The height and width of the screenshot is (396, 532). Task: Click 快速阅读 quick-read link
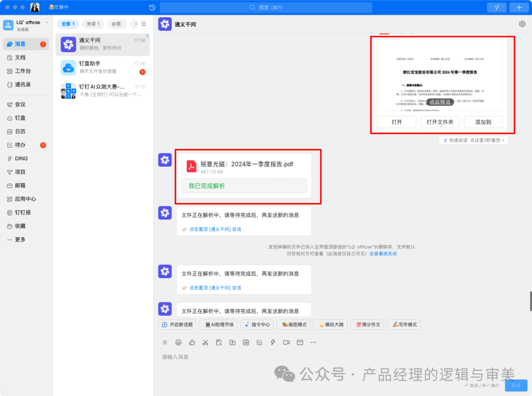click(474, 140)
